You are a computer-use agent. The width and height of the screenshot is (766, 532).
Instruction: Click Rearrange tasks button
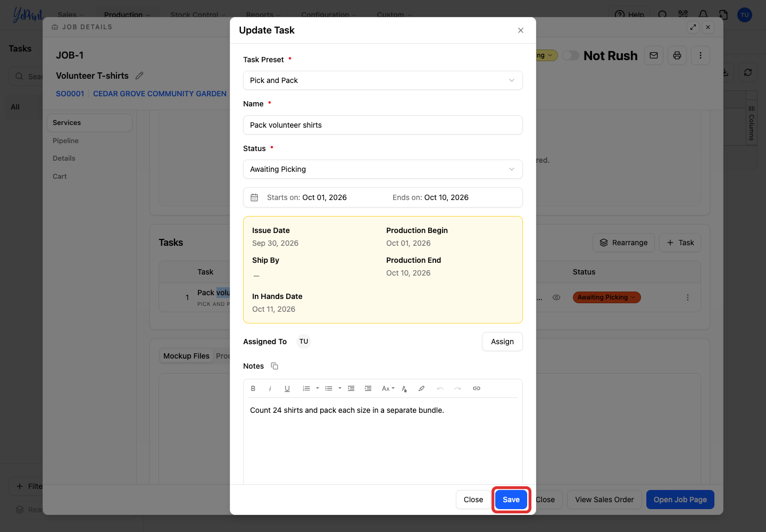(623, 243)
